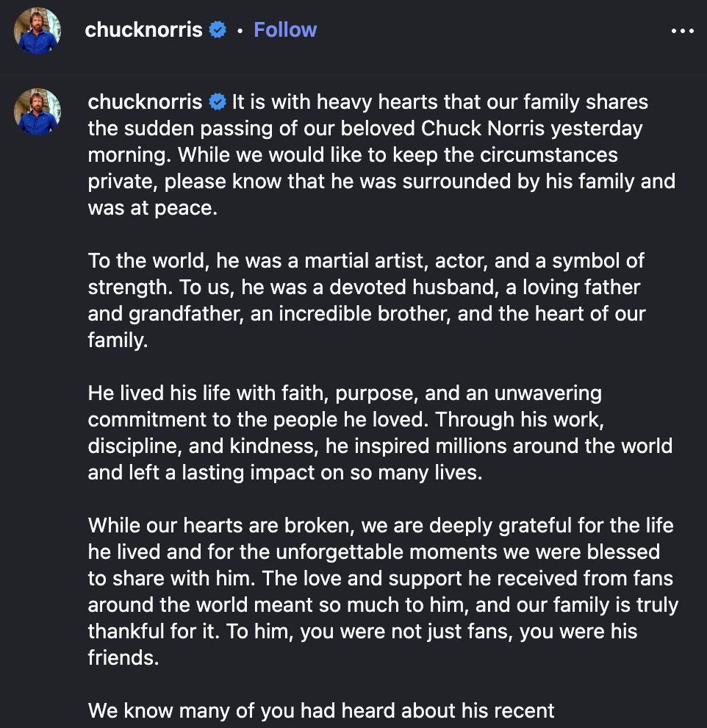The width and height of the screenshot is (707, 728).
Task: Click the verified badge beside caption username
Action: tap(218, 101)
